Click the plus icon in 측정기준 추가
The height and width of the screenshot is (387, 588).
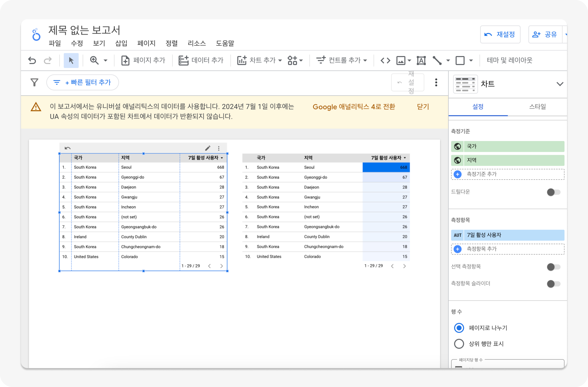click(457, 174)
